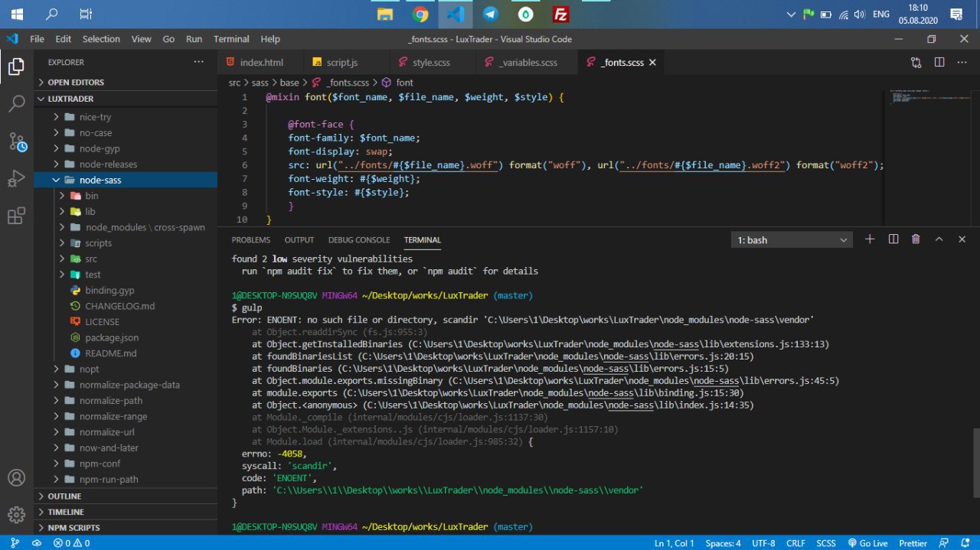Viewport: 980px width, 550px height.
Task: Open the terminal shell selector dropdown 1: bash
Action: pyautogui.click(x=792, y=240)
